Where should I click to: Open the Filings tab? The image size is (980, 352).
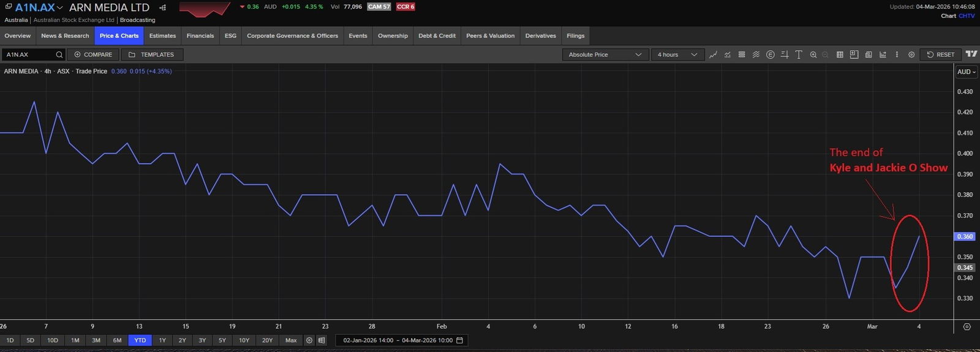[576, 36]
